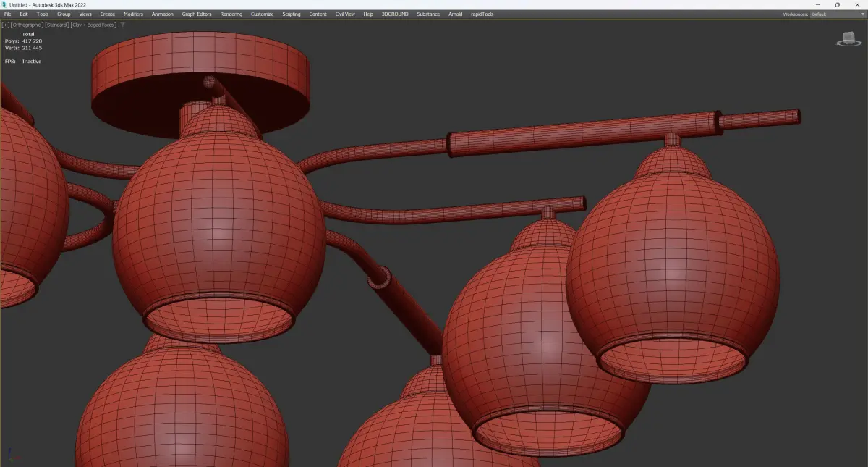Screen dimensions: 868x467
Task: Open the Rendering menu
Action: (x=231, y=14)
